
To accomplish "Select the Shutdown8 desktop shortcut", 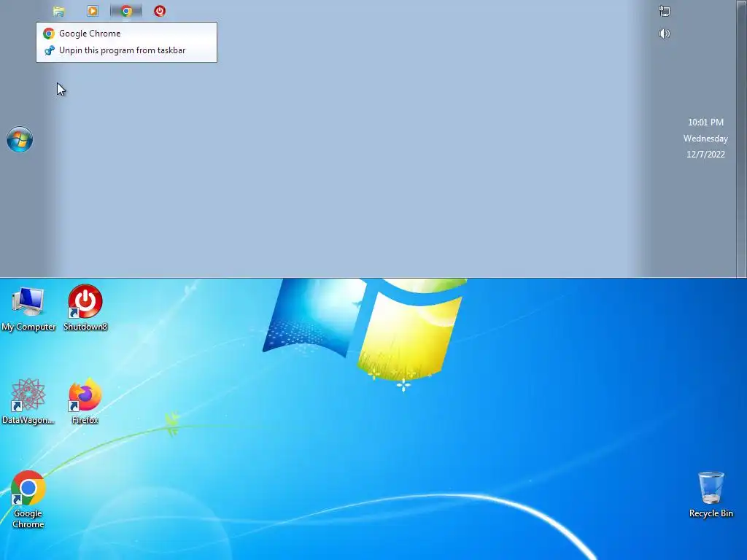I will pos(85,308).
